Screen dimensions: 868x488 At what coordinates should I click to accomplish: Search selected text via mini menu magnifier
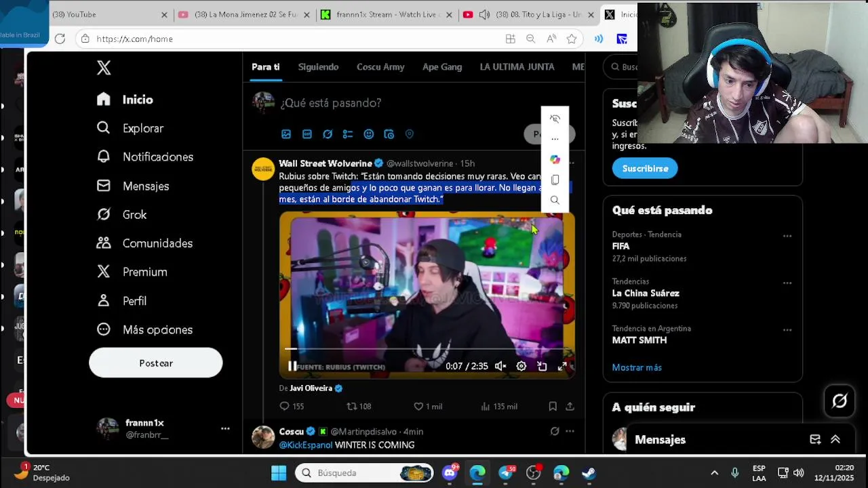click(x=555, y=200)
